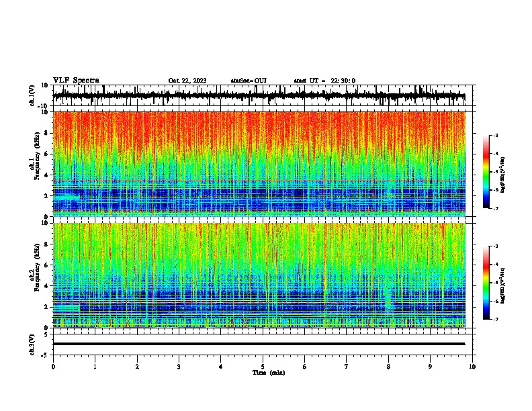The width and height of the screenshot is (532, 411).
Task: Click the ch.2 spectrogram plot
Action: click(x=259, y=275)
